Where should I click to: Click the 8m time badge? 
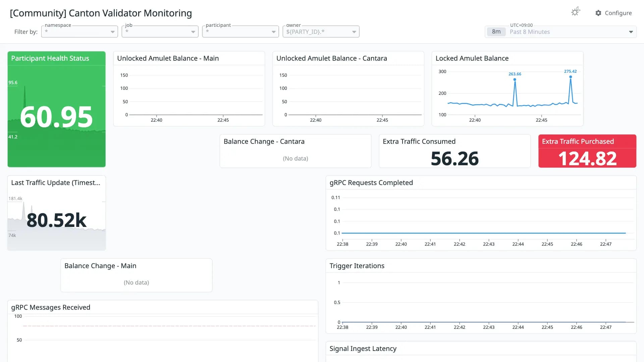click(496, 32)
